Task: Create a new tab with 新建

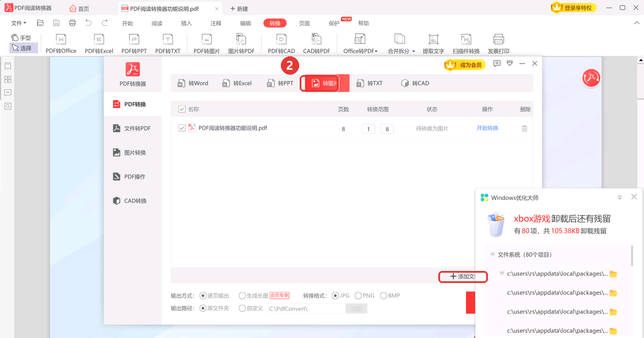Action: click(x=239, y=9)
